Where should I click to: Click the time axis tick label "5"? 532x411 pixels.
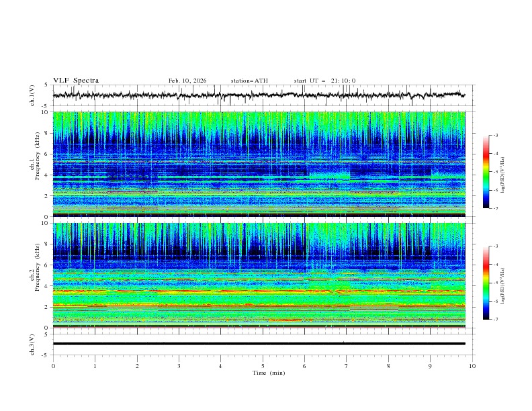coord(263,366)
